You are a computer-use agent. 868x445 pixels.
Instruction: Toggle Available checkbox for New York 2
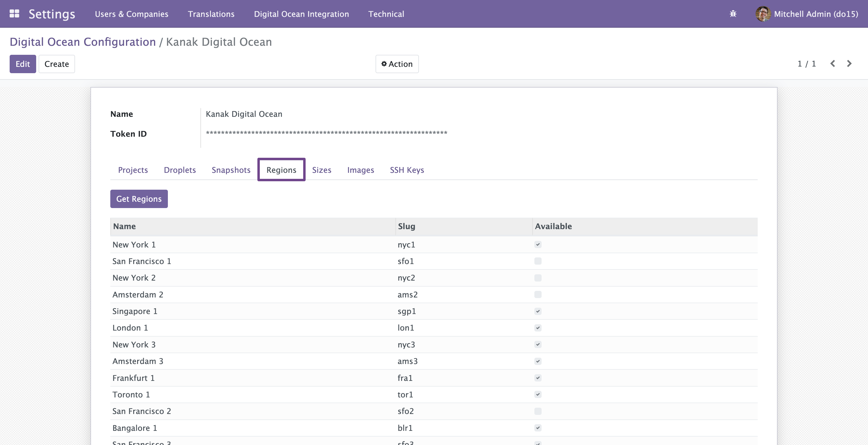point(538,278)
